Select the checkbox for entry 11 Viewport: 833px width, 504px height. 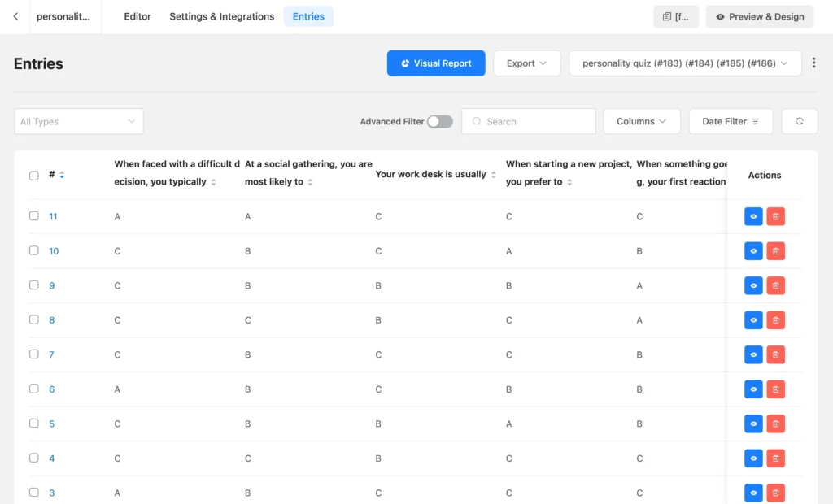pos(34,215)
